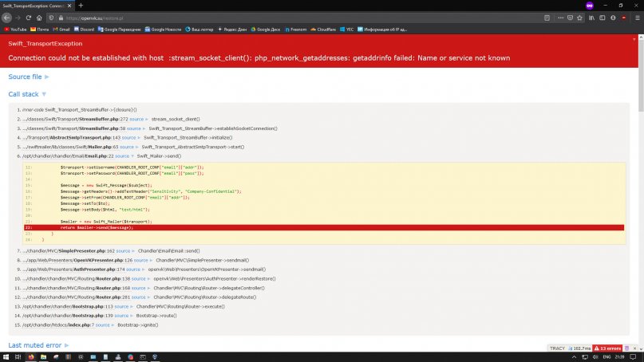644x362 pixels.
Task: Open the notification center icon
Action: [x=633, y=357]
